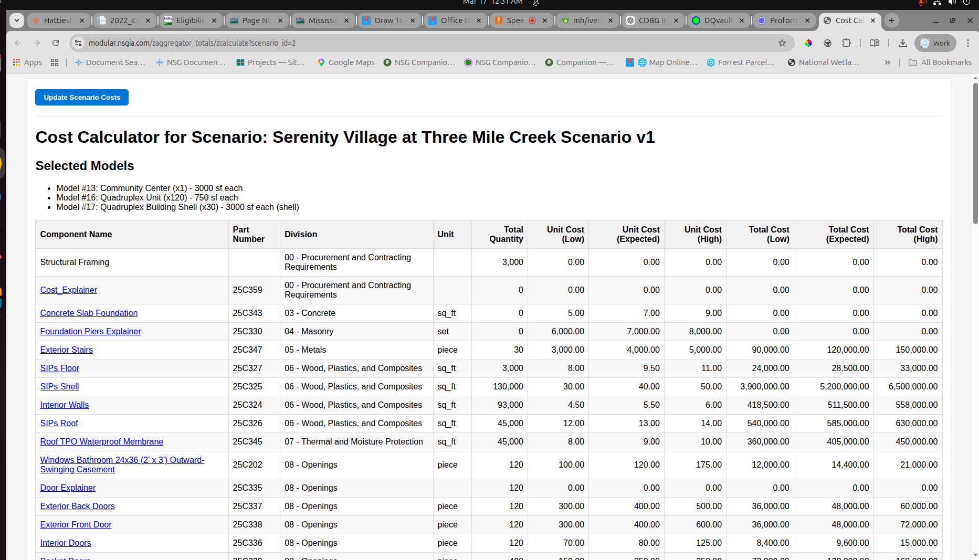Image resolution: width=979 pixels, height=560 pixels.
Task: Open the downloads icon in toolbar
Action: click(x=902, y=43)
